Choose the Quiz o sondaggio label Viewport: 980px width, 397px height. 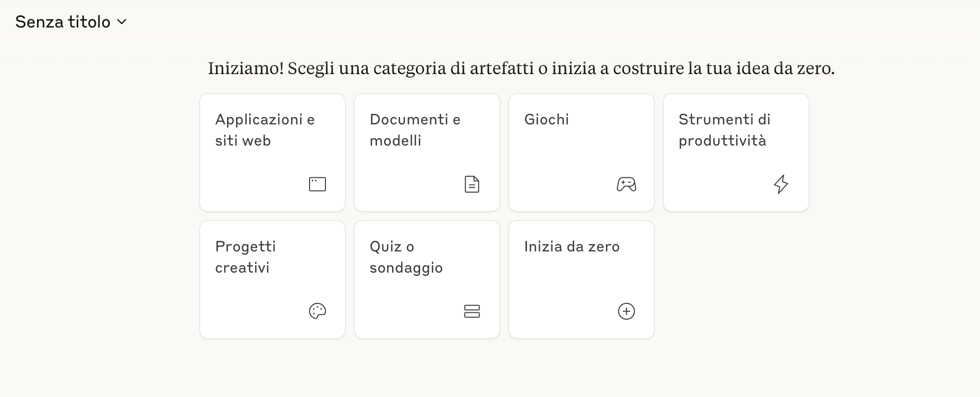pyautogui.click(x=406, y=257)
